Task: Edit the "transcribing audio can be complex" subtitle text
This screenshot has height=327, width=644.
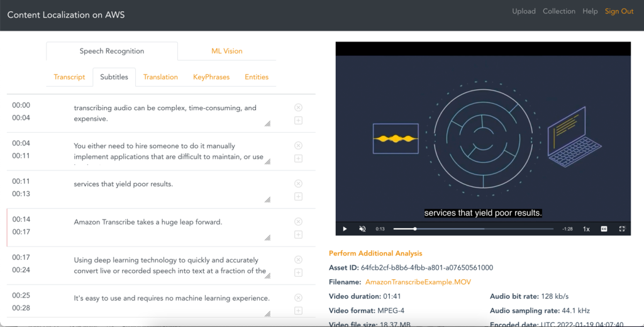Action: (170, 113)
